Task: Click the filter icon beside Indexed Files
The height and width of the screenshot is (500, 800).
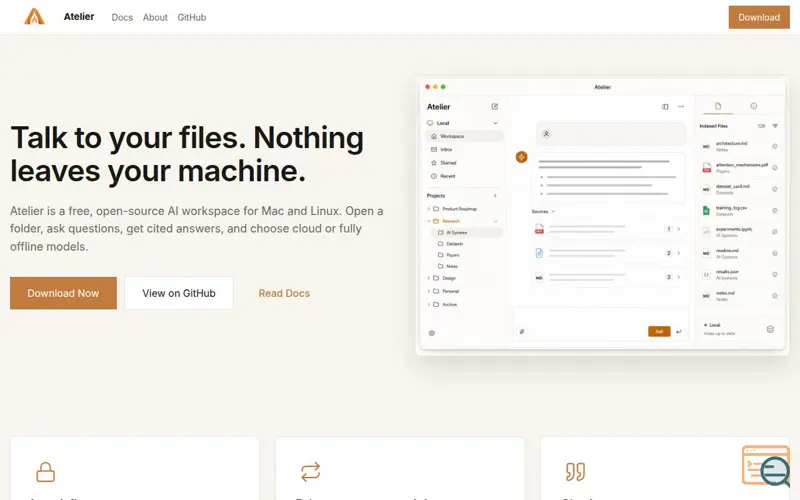Action: click(x=775, y=126)
